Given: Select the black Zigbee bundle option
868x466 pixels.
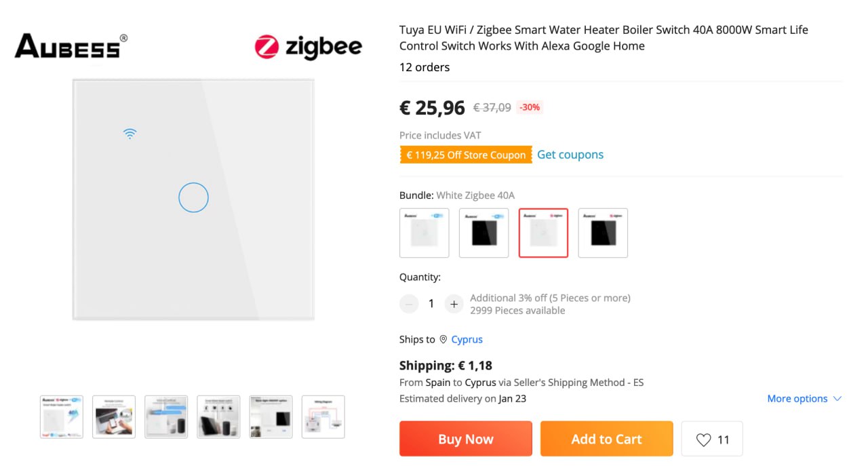Looking at the screenshot, I should point(603,233).
